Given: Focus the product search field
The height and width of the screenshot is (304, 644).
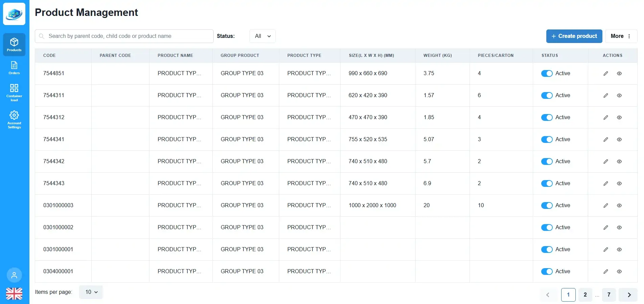Looking at the screenshot, I should pyautogui.click(x=124, y=36).
